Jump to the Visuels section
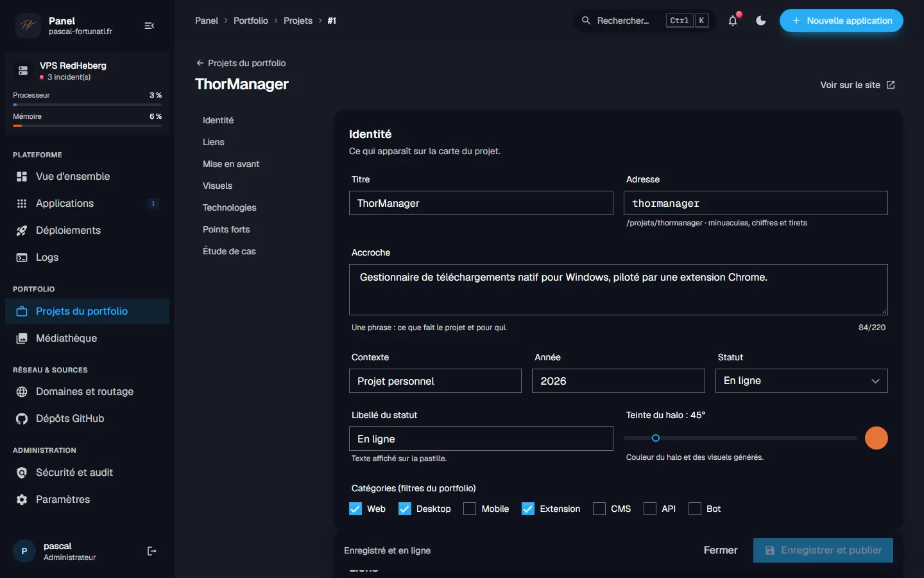 pos(218,186)
